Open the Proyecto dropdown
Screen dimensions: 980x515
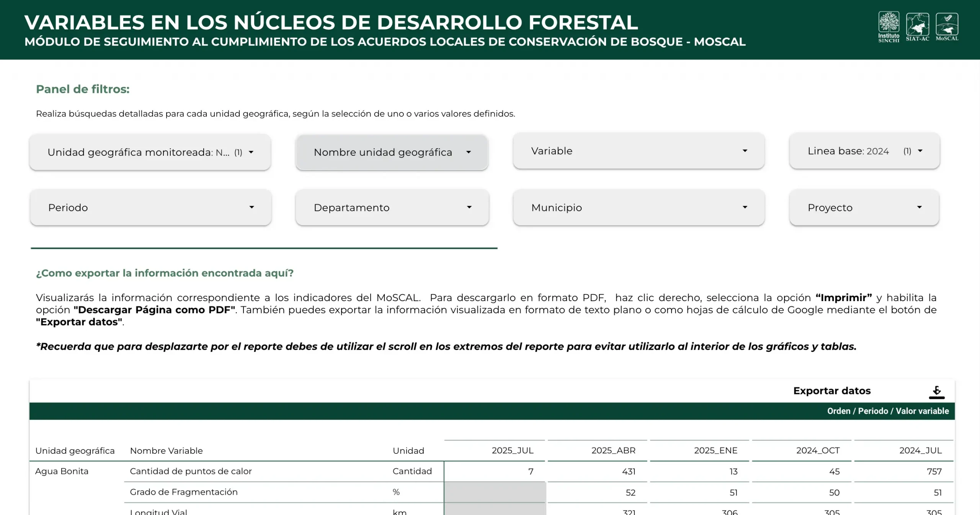pyautogui.click(x=864, y=207)
